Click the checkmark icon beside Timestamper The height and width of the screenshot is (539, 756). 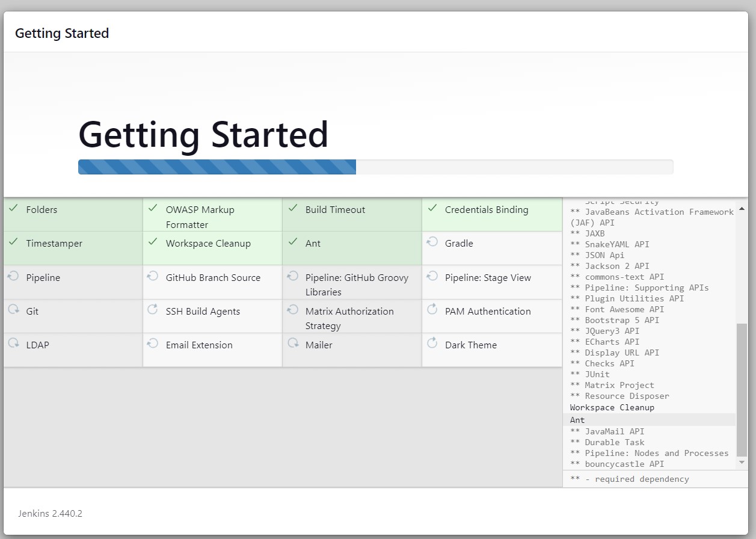(13, 242)
